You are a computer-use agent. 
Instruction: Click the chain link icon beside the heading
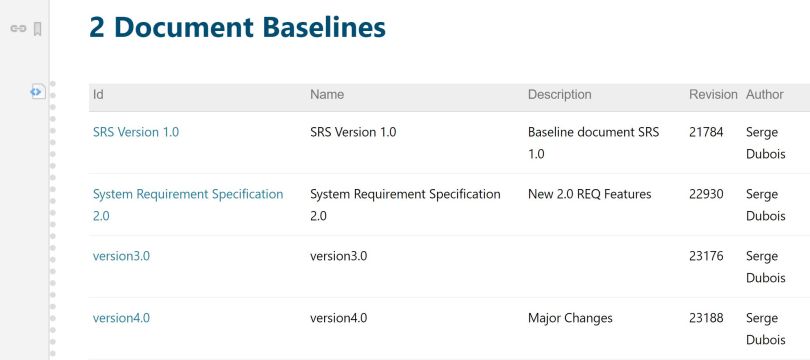click(18, 28)
